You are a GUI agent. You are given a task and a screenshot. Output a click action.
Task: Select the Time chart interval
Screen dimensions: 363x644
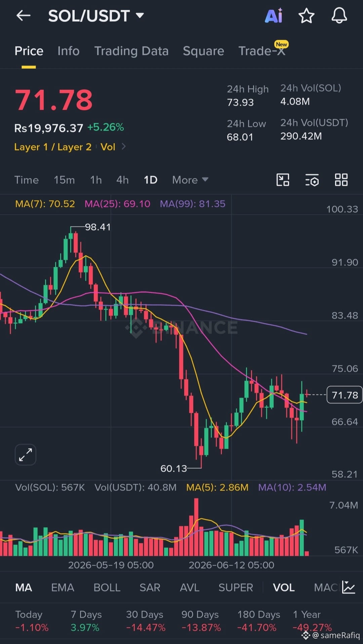tap(27, 180)
